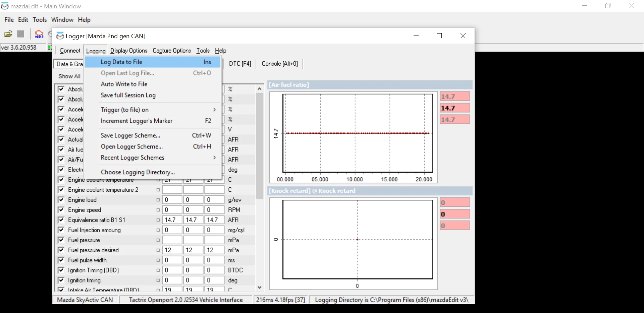Screen dimensions: 644x313
Task: Select the Data & Graph tab
Action: click(69, 64)
